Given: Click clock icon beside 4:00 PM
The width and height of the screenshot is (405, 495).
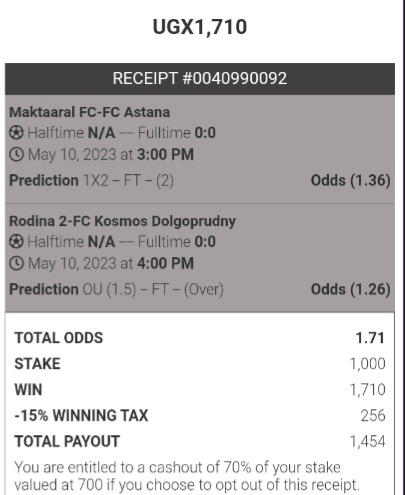Looking at the screenshot, I should pyautogui.click(x=16, y=264).
